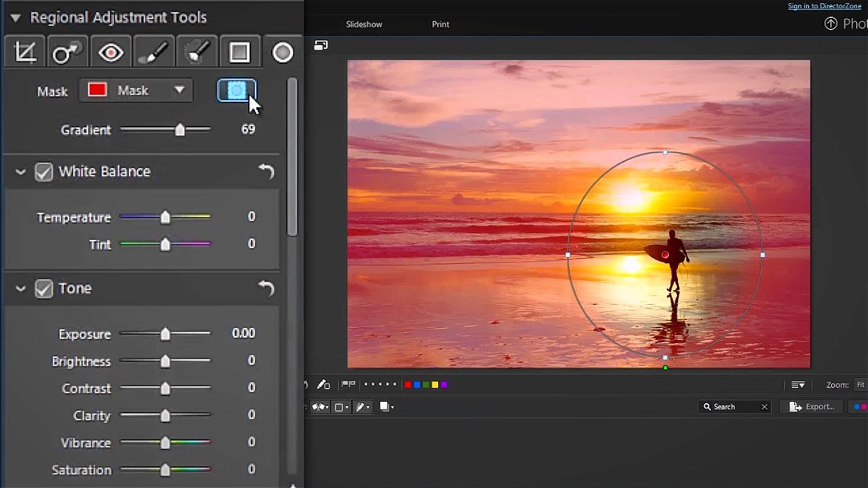Click the Brightness slider handle
The width and height of the screenshot is (868, 488).
(165, 361)
